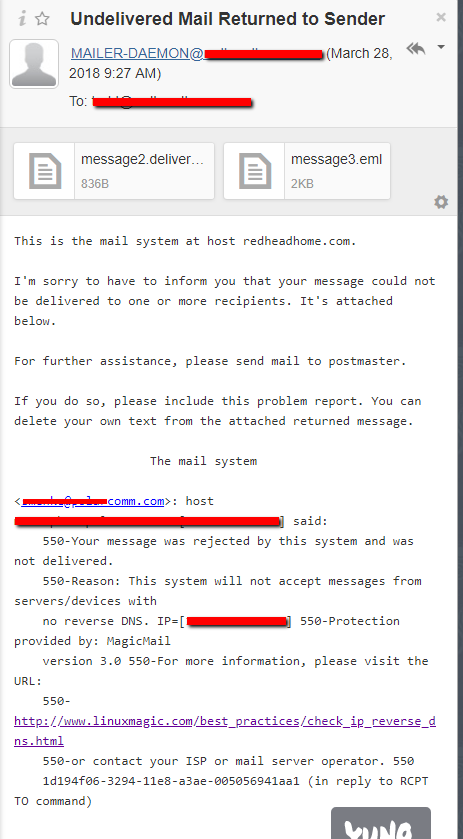Screen dimensions: 463x839
Task: Click the 836B size label of message2
Action: 95,184
